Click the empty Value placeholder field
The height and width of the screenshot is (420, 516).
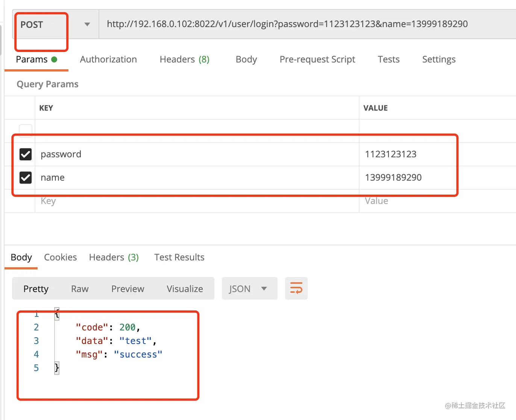pyautogui.click(x=437, y=201)
